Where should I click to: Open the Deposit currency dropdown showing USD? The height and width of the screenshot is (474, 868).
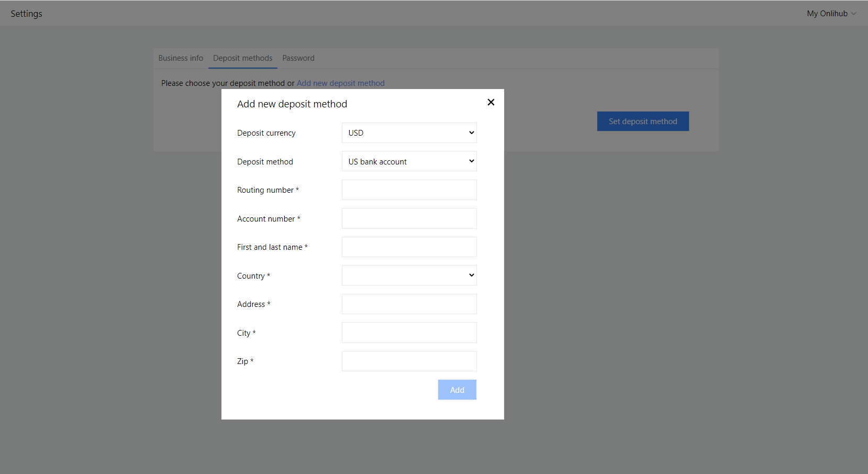tap(409, 133)
